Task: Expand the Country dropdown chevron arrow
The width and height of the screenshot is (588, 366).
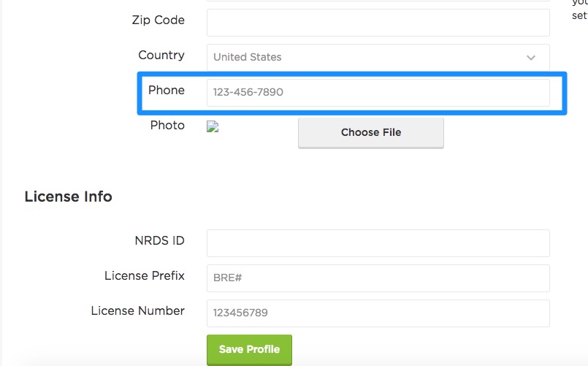Action: (530, 58)
